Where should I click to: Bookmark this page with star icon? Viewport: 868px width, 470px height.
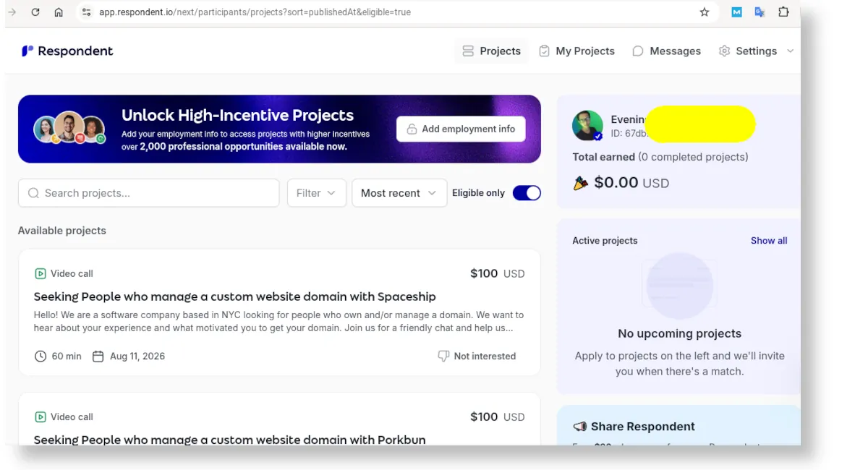pos(705,12)
